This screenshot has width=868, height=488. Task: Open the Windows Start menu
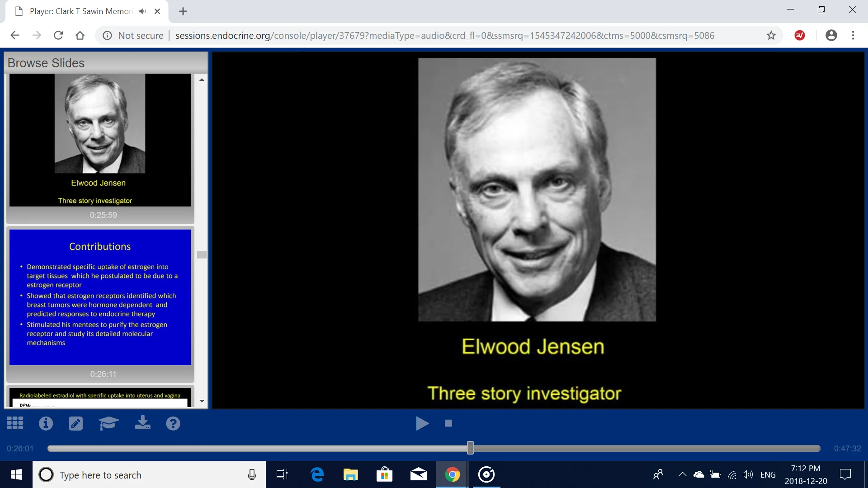16,474
